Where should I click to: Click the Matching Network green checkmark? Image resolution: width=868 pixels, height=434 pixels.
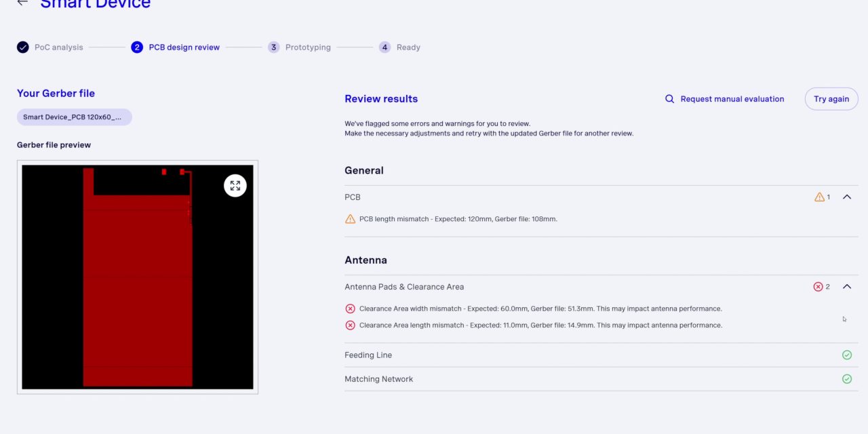846,379
